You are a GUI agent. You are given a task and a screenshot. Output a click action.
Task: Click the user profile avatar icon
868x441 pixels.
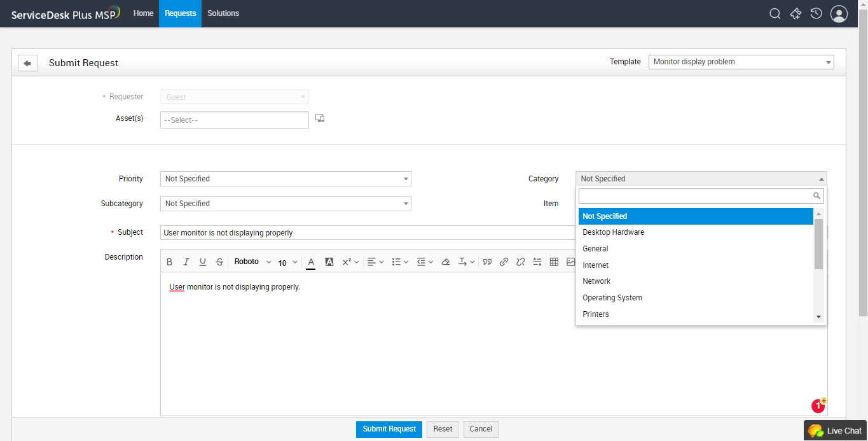click(x=839, y=13)
